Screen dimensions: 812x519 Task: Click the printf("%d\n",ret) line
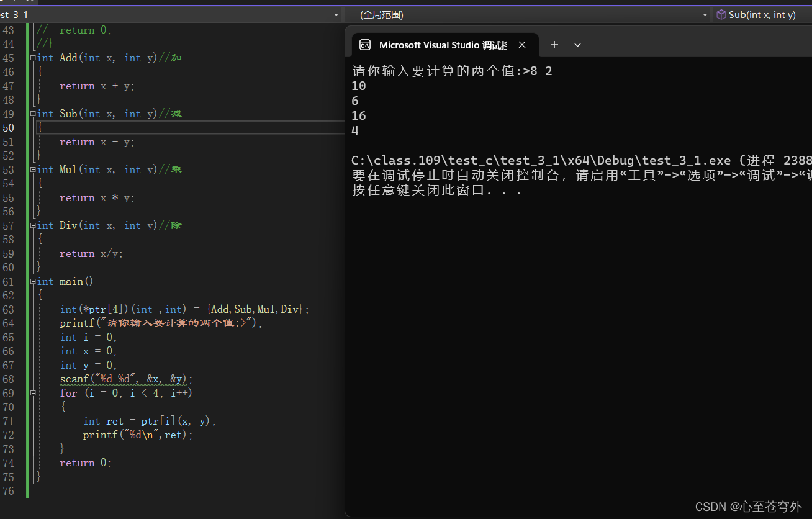click(x=138, y=435)
